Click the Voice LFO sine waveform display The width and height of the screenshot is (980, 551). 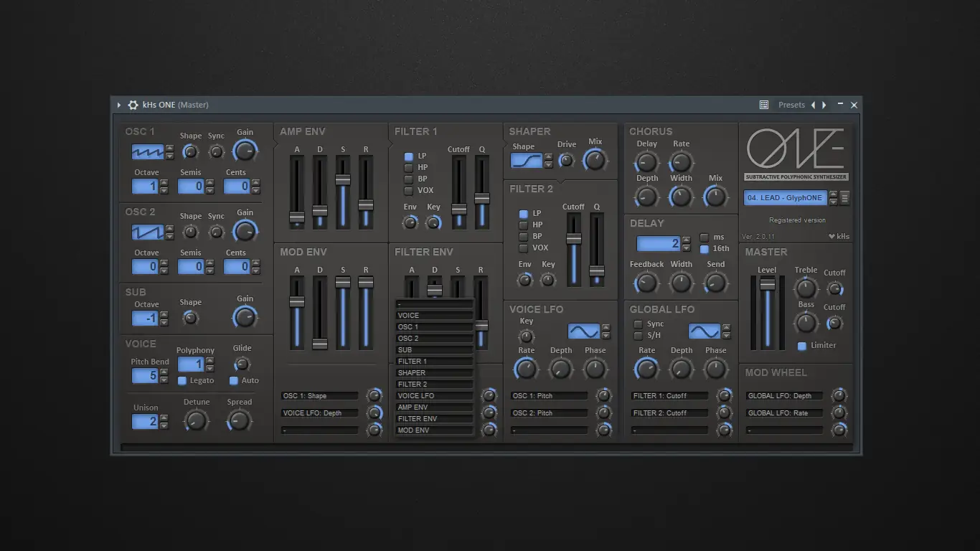[x=583, y=331]
